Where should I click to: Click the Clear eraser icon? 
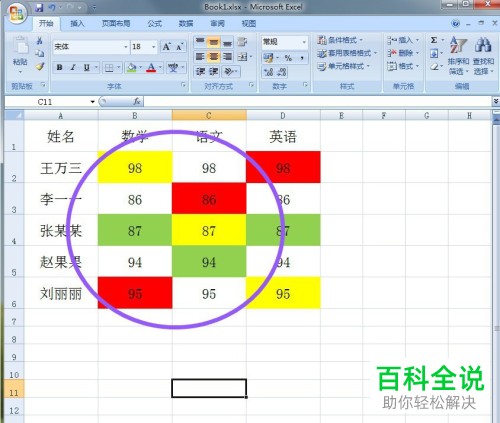coord(434,67)
